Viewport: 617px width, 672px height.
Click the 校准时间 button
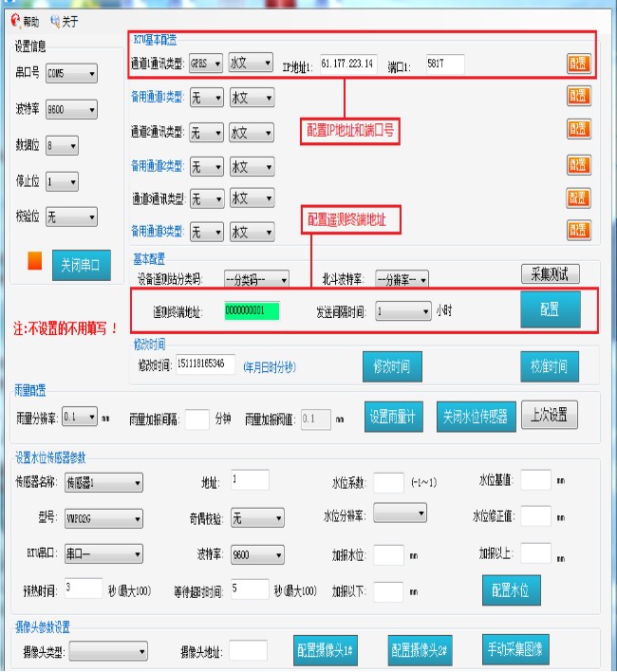pos(550,366)
